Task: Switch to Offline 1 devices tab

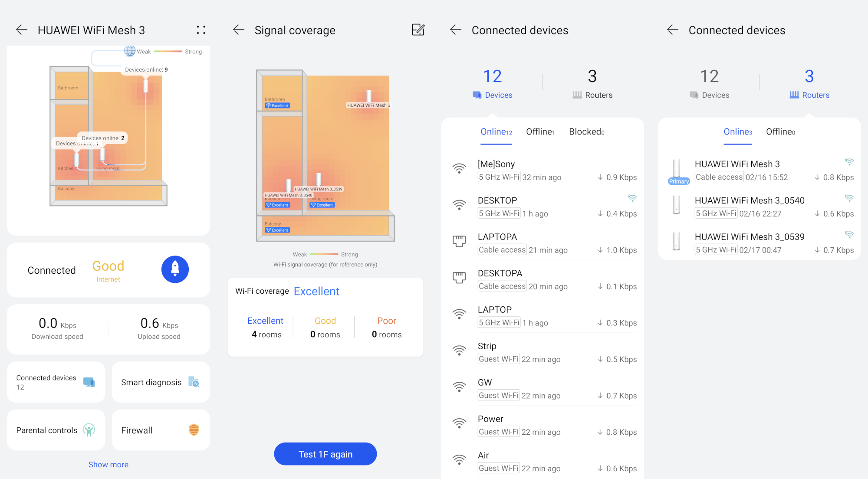Action: click(x=540, y=132)
